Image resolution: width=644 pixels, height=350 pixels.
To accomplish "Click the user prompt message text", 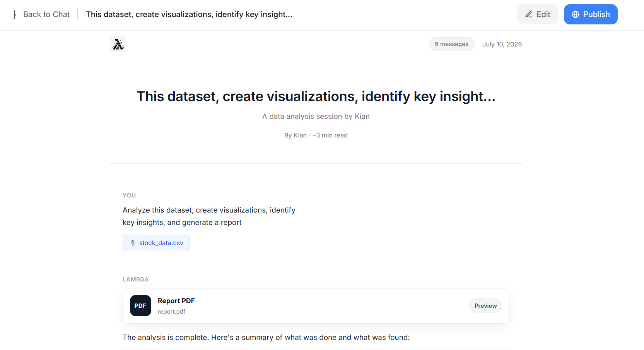I will tap(209, 216).
